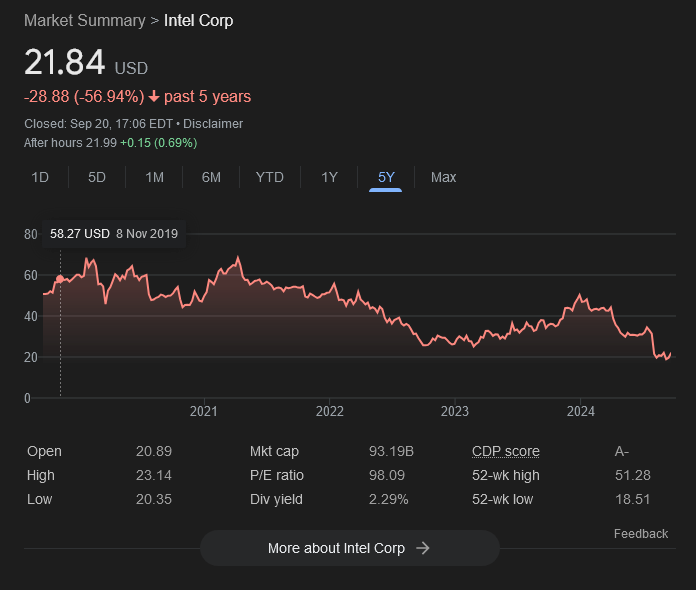Click the 21.84 price value
The width and height of the screenshot is (696, 590).
click(x=65, y=62)
